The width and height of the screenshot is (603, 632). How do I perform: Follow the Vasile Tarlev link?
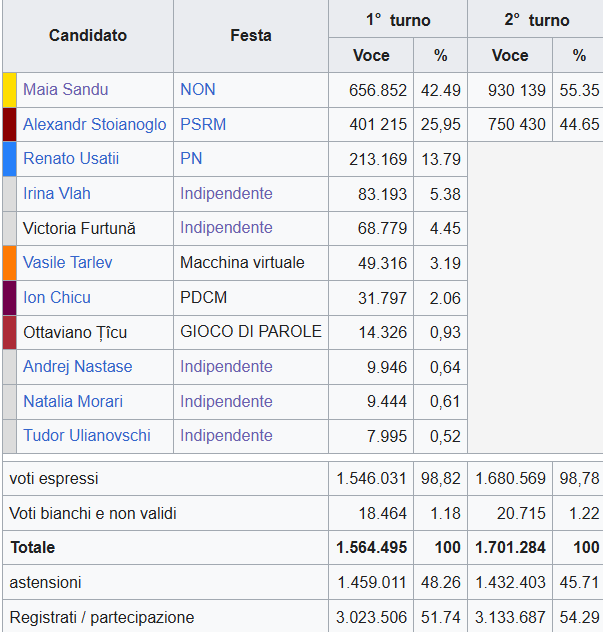pos(67,263)
